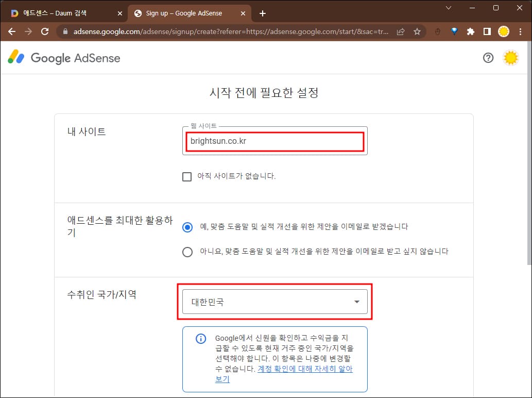532x398 pixels.
Task: Switch to the 애드센스 – Daum 검색 tab
Action: 64,13
